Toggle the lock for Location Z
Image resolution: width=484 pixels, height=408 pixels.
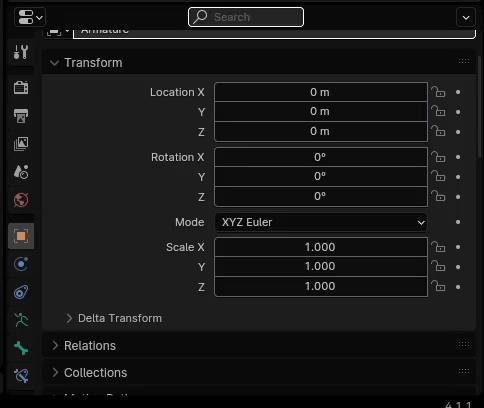[438, 131]
